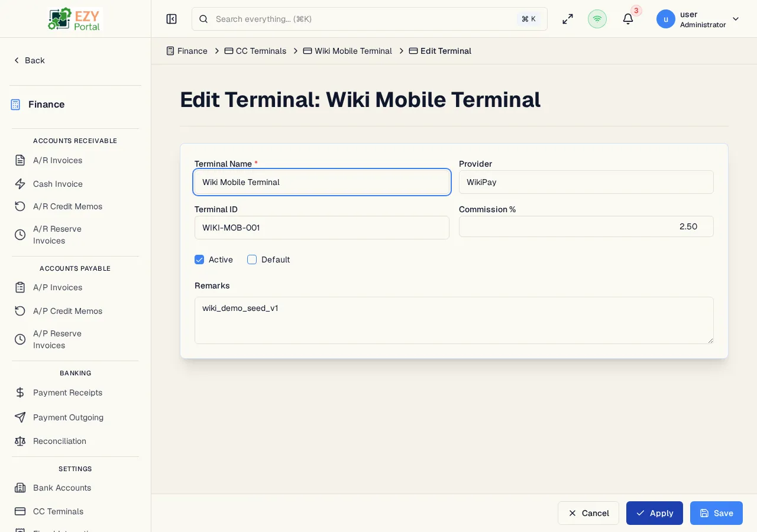Click the Payment Receipts dollar icon

pos(20,392)
